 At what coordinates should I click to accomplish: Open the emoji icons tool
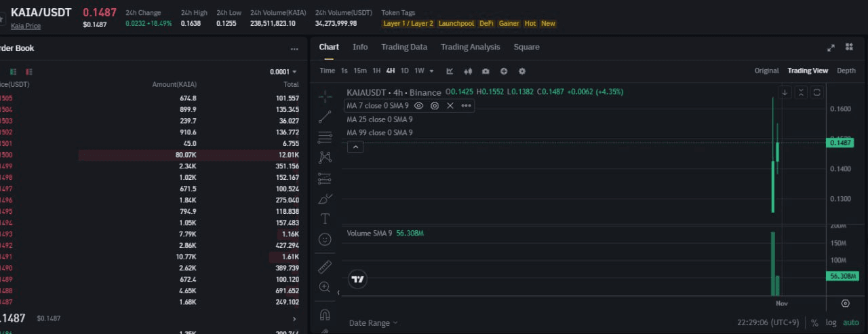(325, 240)
